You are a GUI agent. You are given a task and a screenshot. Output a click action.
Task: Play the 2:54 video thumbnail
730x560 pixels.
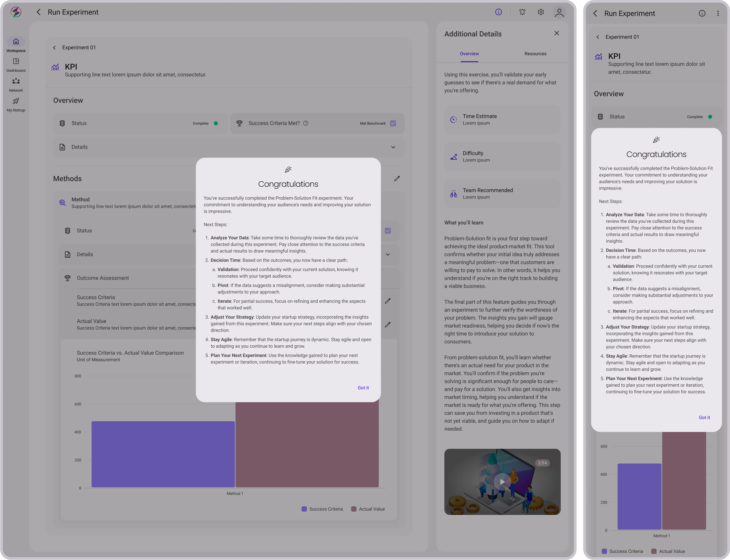(x=502, y=482)
